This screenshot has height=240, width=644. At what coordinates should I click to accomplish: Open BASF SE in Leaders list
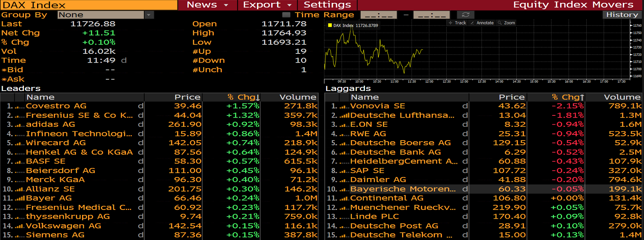(x=159, y=161)
